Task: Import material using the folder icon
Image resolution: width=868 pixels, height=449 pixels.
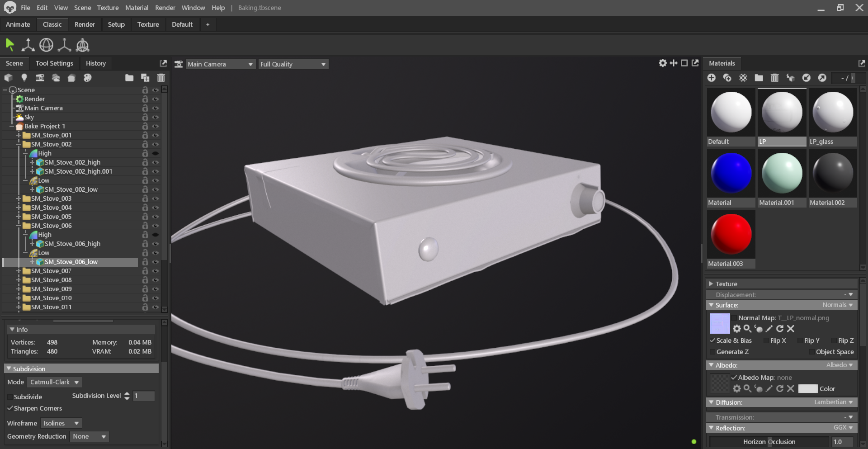Action: click(x=759, y=78)
